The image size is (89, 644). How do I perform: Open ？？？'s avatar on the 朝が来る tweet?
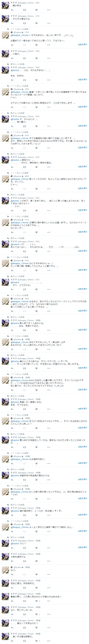pyautogui.click(x=5, y=5)
